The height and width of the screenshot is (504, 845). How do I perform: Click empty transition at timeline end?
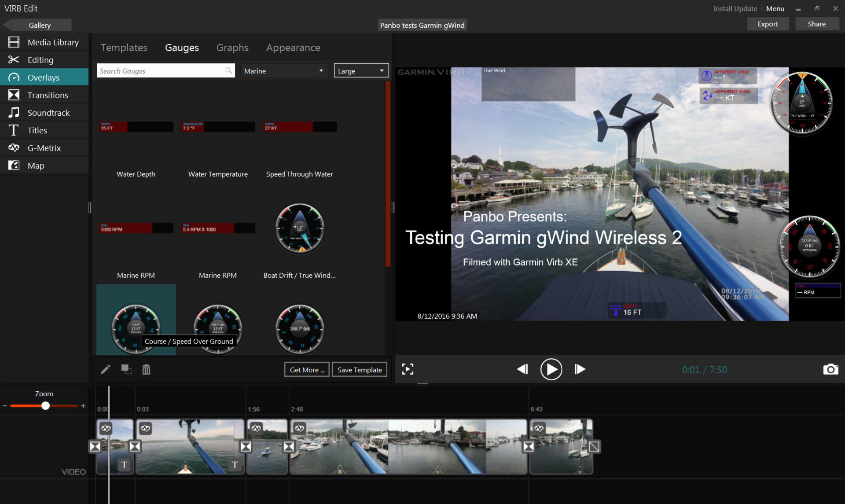(594, 447)
